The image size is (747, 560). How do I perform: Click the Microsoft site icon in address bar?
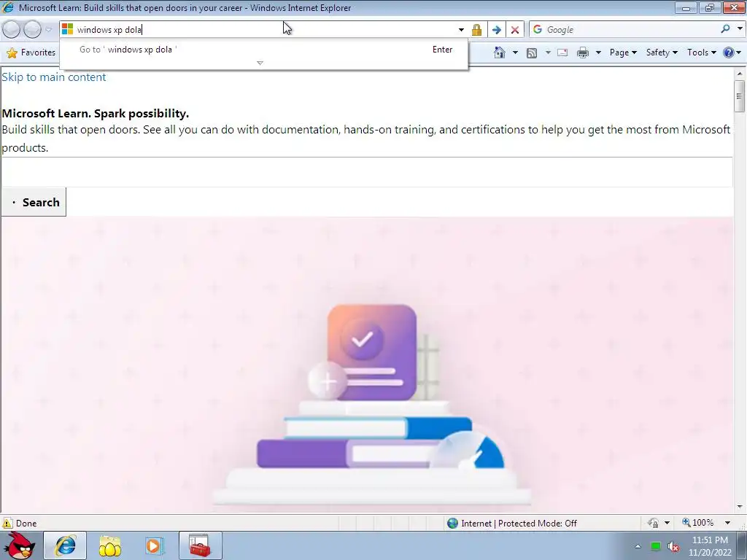click(x=68, y=29)
